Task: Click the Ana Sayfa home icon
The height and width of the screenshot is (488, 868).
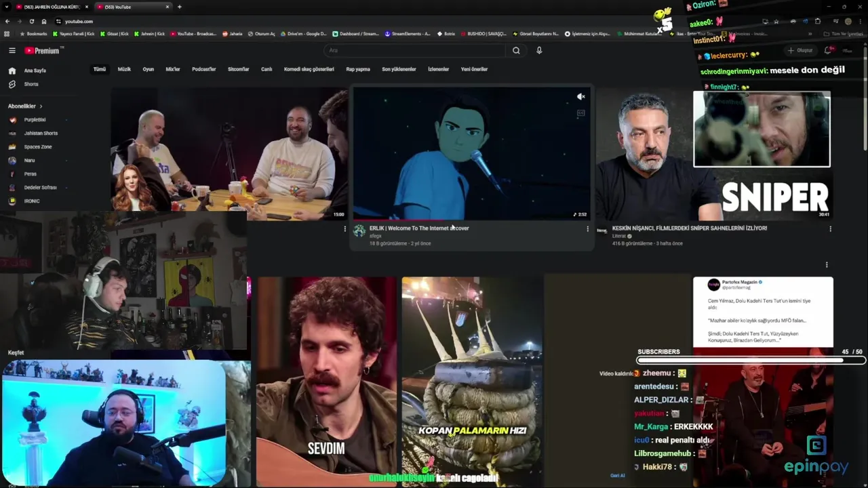Action: point(12,70)
